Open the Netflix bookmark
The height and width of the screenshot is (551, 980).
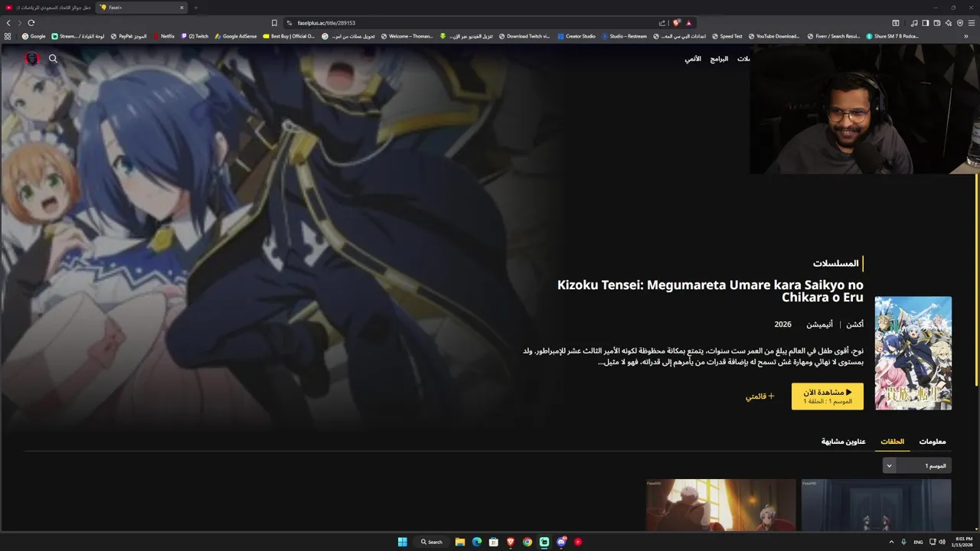pyautogui.click(x=164, y=36)
